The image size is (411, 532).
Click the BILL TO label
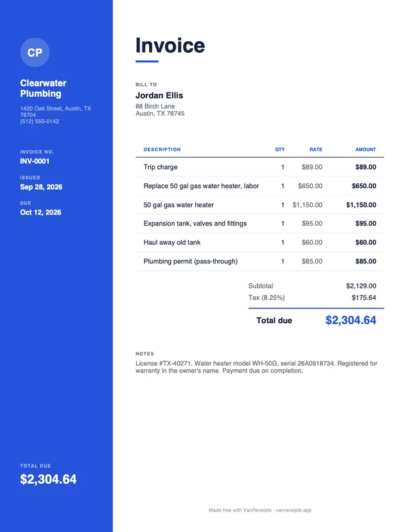pyautogui.click(x=146, y=84)
